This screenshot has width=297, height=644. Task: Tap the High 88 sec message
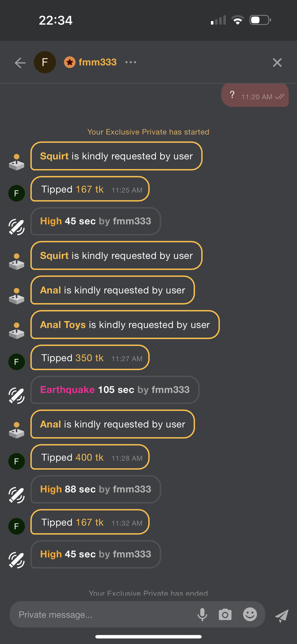[x=96, y=489]
